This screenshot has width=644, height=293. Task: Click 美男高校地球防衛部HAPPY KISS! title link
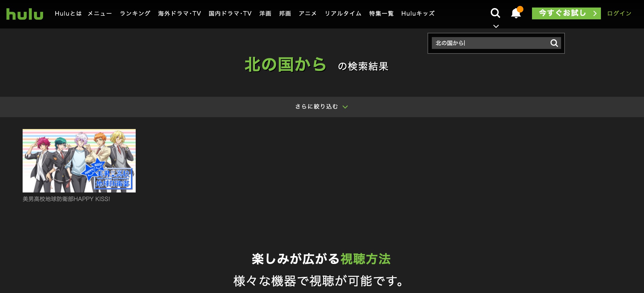(66, 199)
